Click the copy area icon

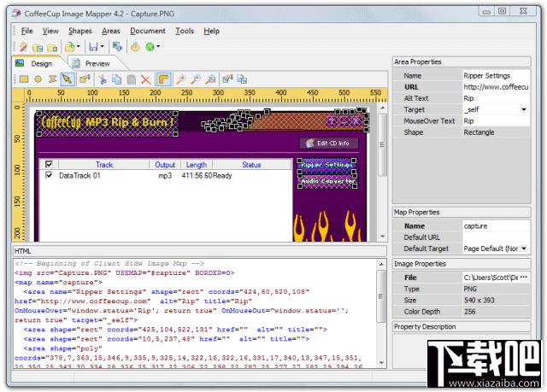pos(116,79)
